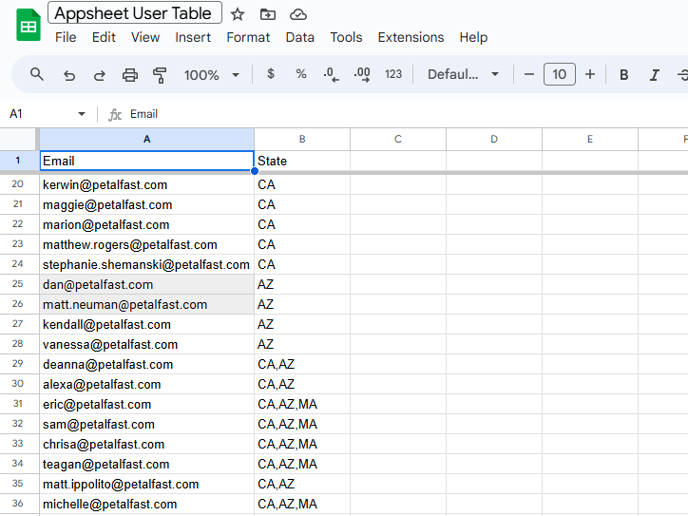Viewport: 688px width, 516px height.
Task: Toggle italic formatting
Action: pyautogui.click(x=654, y=75)
